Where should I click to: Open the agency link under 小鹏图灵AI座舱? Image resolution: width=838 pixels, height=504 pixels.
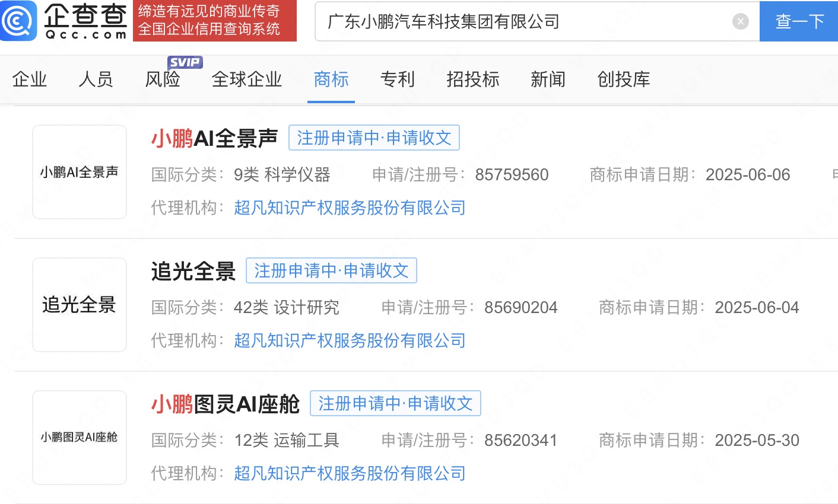pos(350,473)
